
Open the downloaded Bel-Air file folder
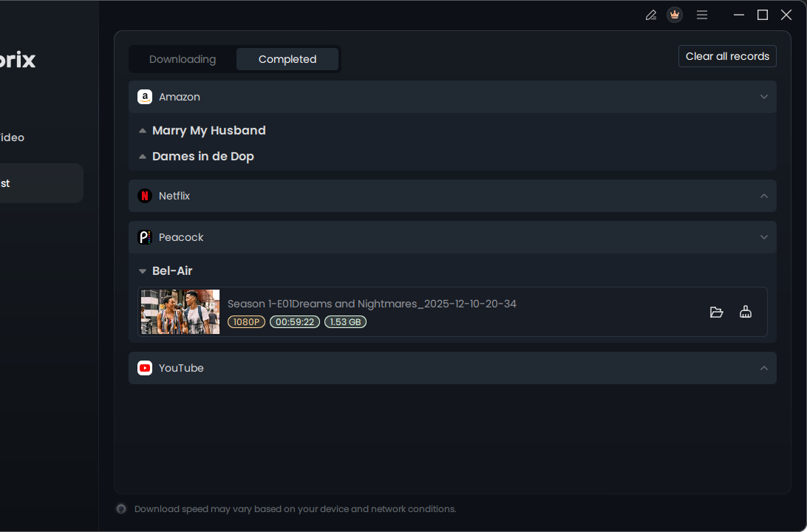click(x=716, y=312)
